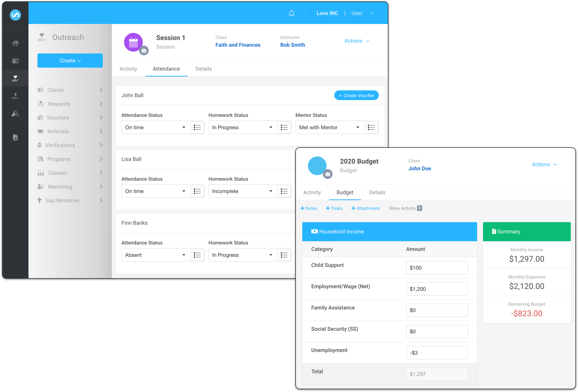Select the donation hand-dollar rail icon
The image size is (578, 392).
coord(15,96)
